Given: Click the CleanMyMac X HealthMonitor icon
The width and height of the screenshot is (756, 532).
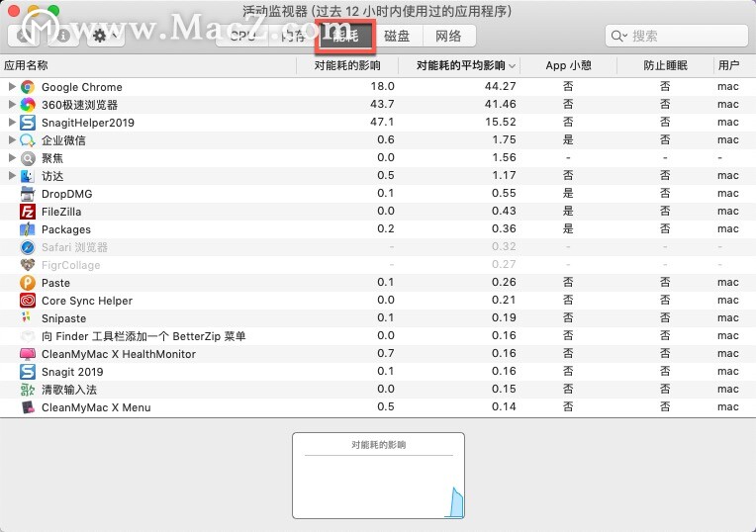Looking at the screenshot, I should point(28,354).
